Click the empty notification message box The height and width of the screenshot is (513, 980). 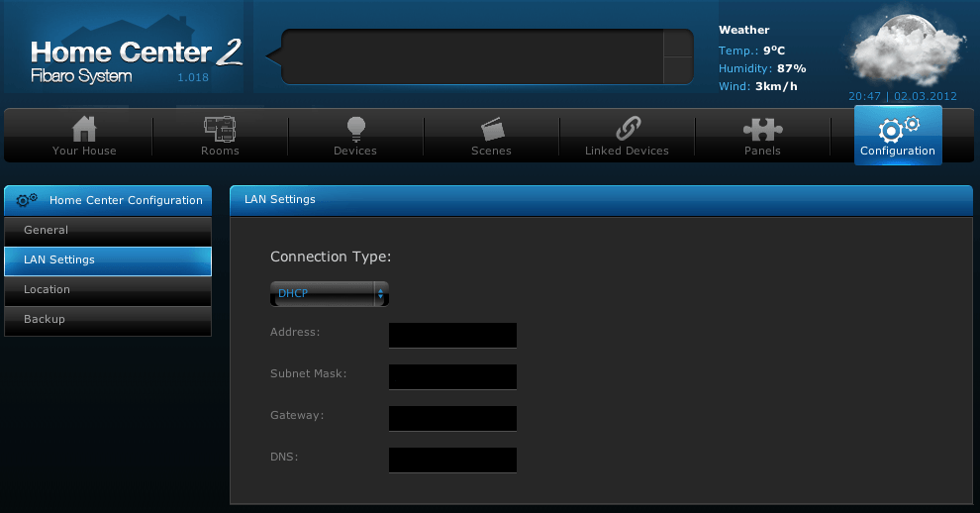click(472, 56)
